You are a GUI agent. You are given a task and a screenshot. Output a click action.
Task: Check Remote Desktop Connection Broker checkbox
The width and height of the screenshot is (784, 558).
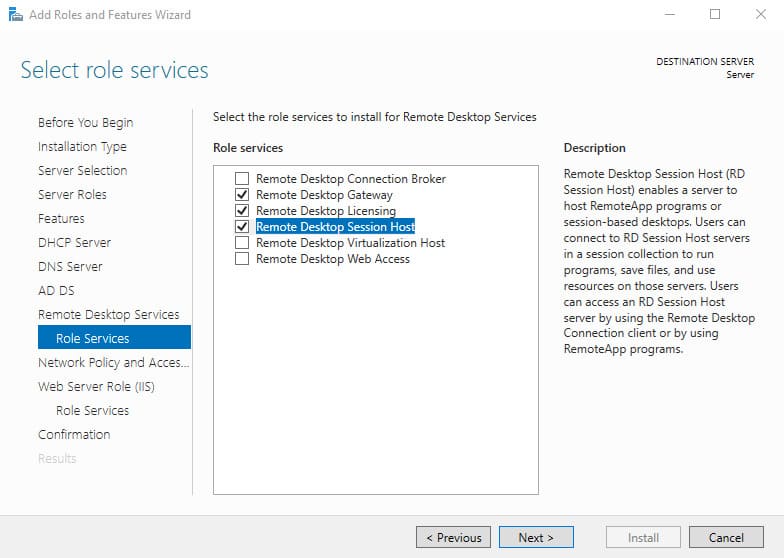pos(242,179)
